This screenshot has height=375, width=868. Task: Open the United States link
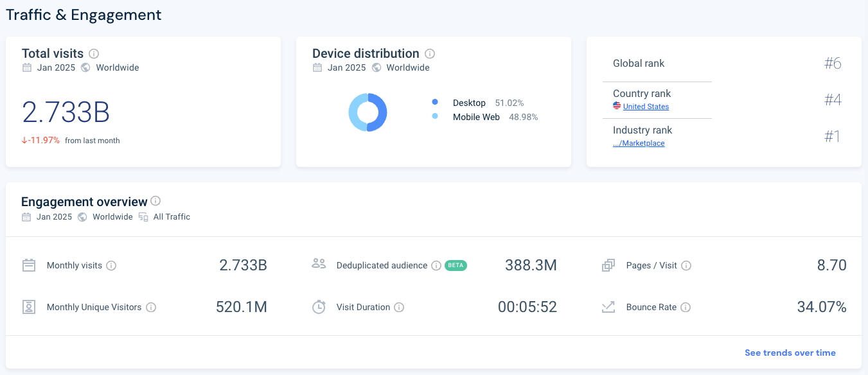coord(646,106)
